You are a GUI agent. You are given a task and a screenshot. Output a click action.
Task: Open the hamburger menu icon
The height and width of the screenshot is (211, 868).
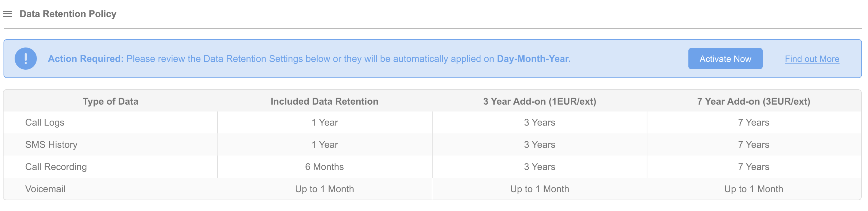click(8, 14)
